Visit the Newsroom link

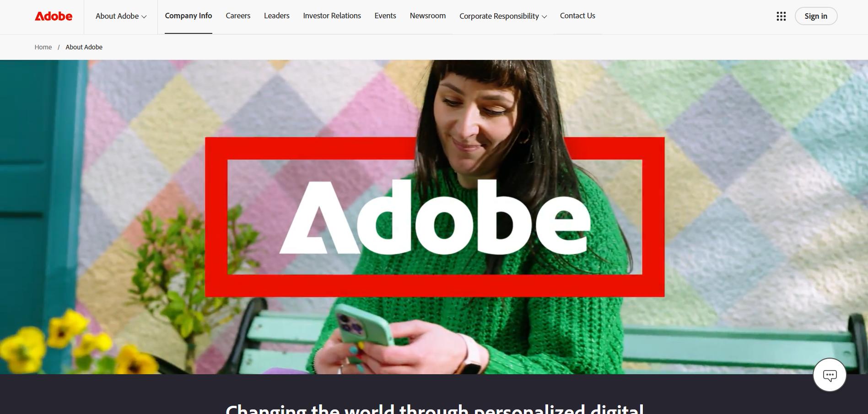coord(428,16)
